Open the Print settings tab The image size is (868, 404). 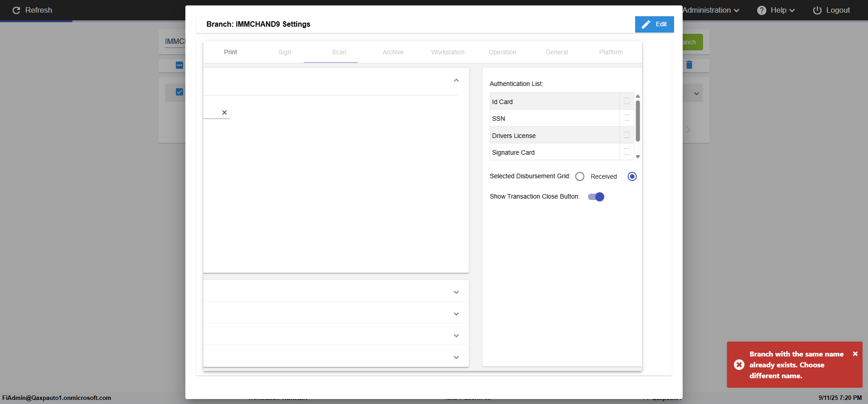click(231, 52)
